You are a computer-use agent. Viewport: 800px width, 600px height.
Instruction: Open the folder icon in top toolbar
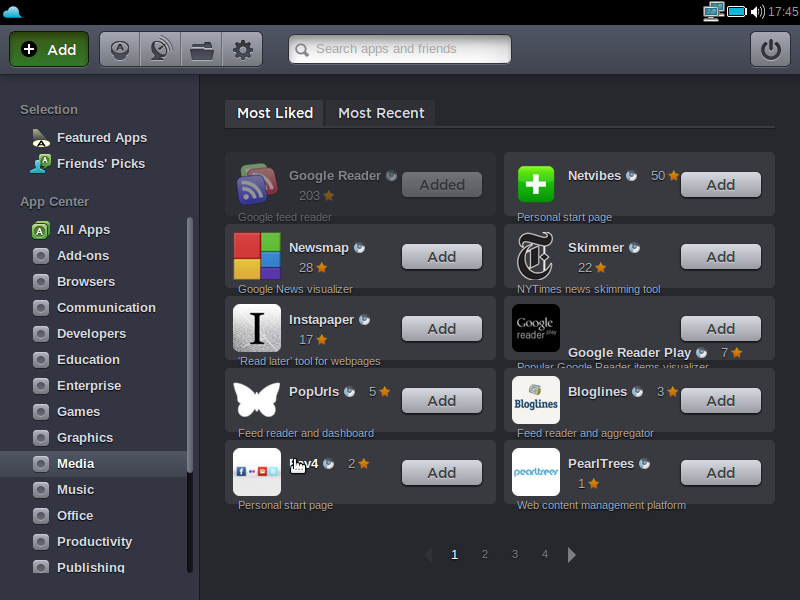(x=201, y=49)
